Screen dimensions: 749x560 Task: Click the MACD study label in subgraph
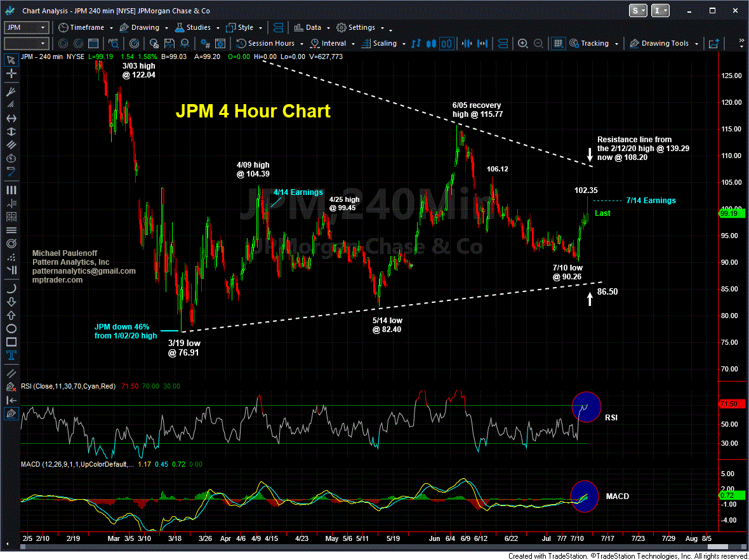76,464
